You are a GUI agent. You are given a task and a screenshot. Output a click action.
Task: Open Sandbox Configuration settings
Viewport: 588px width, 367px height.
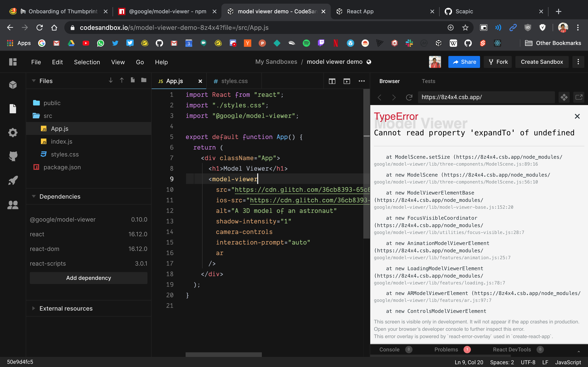pyautogui.click(x=13, y=133)
